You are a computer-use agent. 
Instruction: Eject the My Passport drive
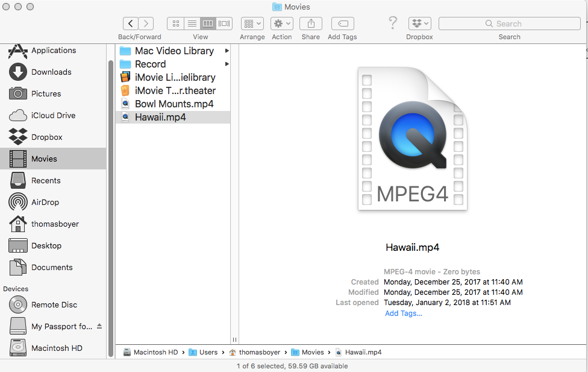tap(99, 326)
